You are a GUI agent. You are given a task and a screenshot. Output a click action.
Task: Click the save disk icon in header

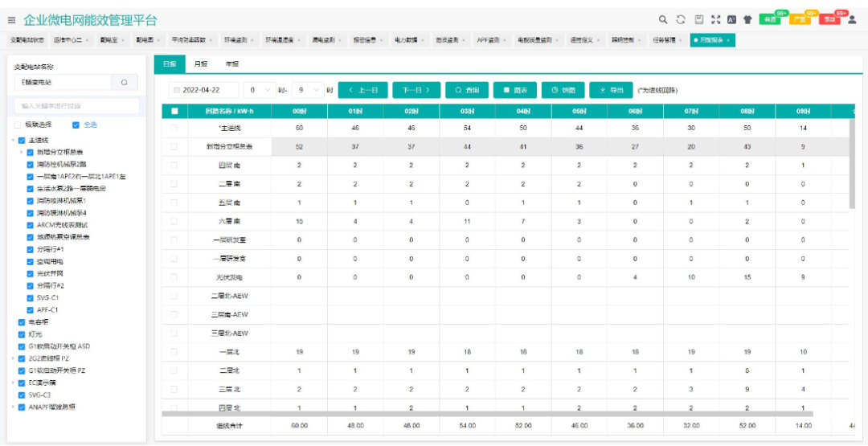coord(698,20)
